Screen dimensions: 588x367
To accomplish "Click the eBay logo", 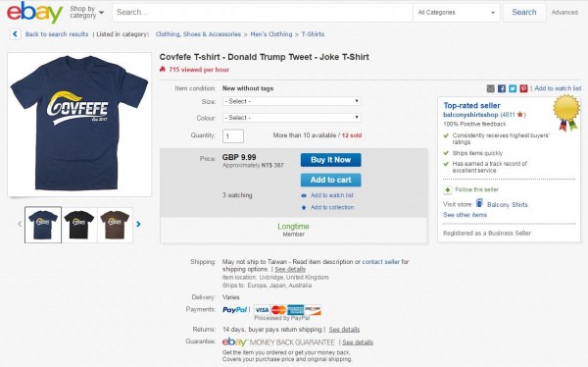I will 35,13.
